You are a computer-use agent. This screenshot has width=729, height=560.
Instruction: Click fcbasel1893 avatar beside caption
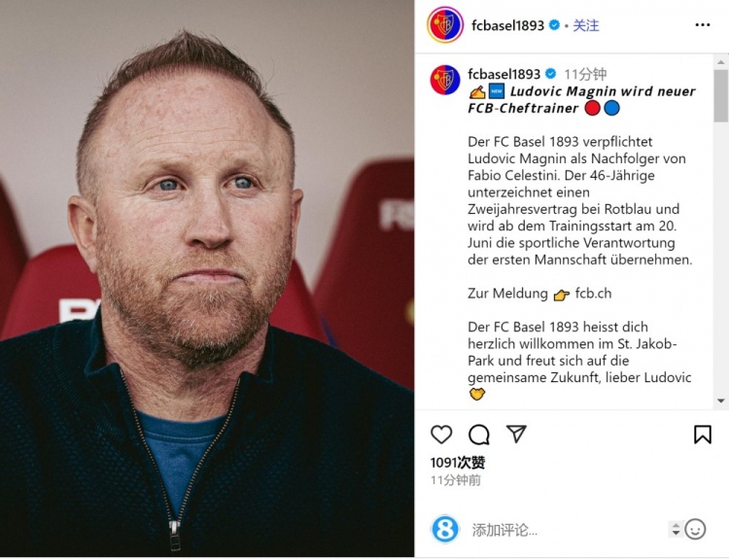[x=445, y=80]
